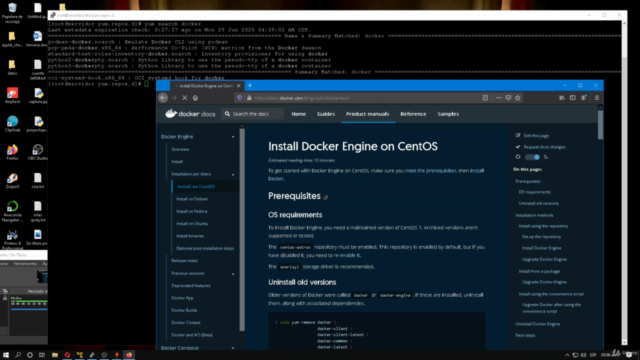Image resolution: width=640 pixels, height=360 pixels.
Task: Click the Search the docs field
Action: [x=253, y=114]
